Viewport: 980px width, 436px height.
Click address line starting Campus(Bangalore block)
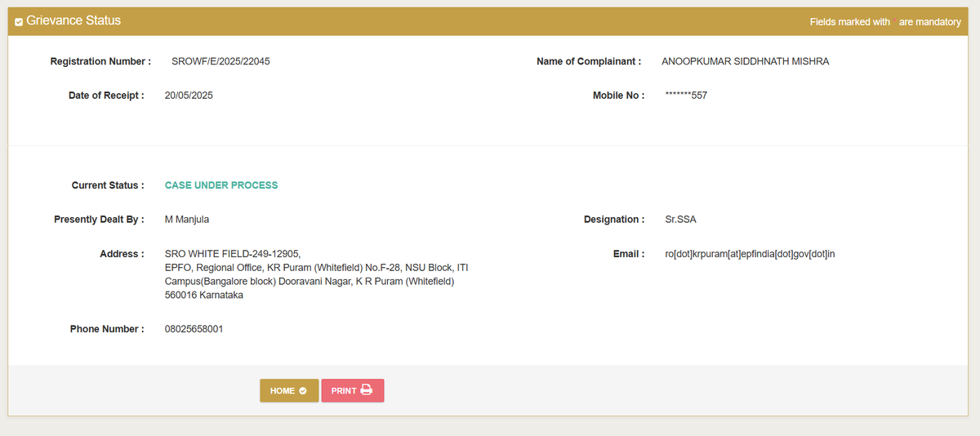[310, 282]
